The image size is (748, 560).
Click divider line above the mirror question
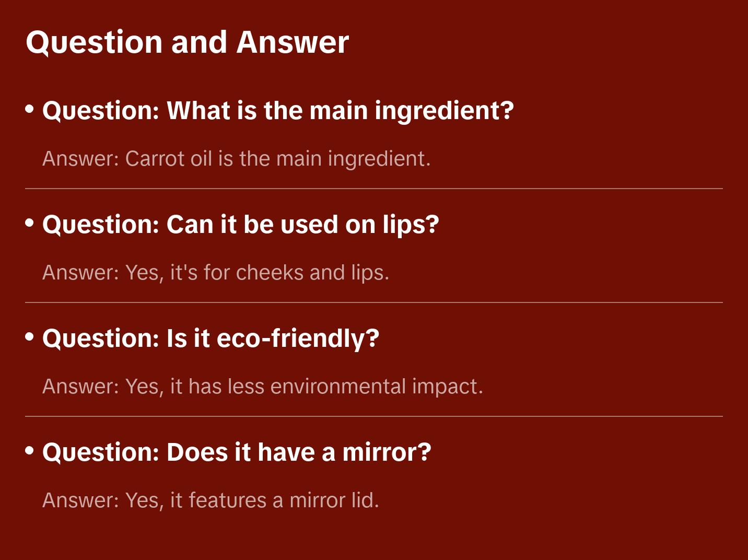374,416
